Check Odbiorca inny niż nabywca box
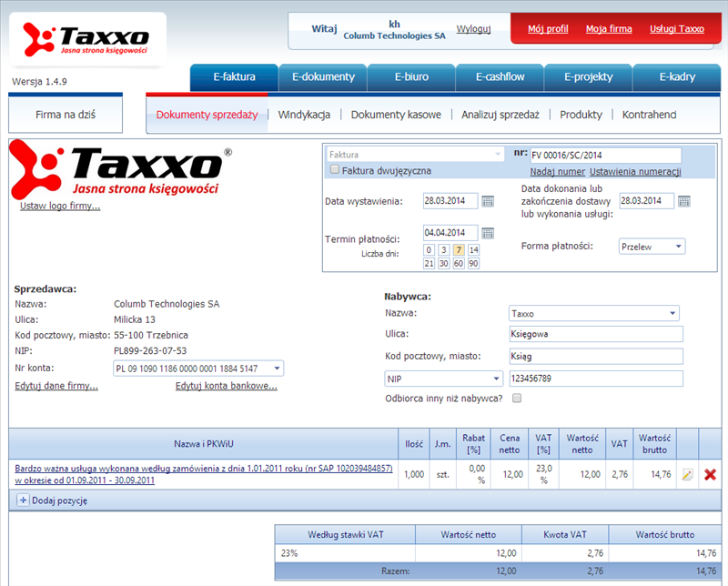 [517, 398]
